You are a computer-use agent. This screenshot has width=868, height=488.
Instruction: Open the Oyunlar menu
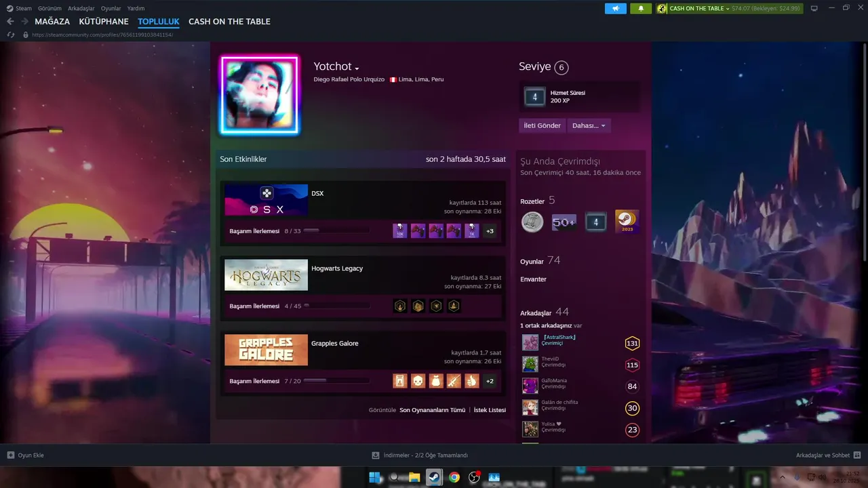[111, 8]
